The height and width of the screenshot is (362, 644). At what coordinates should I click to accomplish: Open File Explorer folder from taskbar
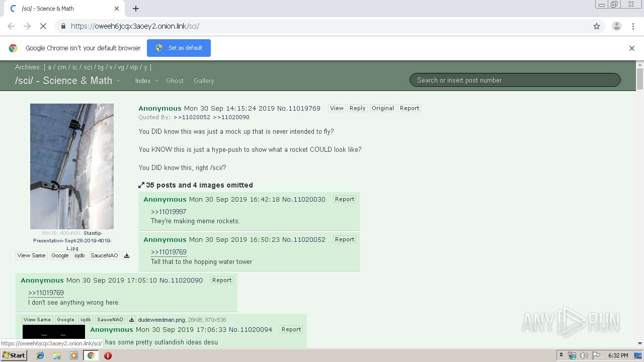click(x=57, y=355)
